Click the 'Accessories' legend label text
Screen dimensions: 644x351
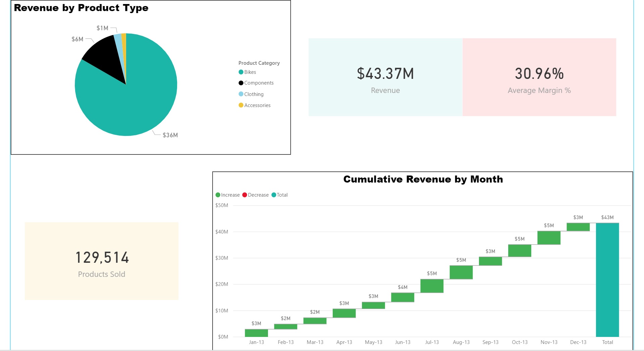coord(257,105)
